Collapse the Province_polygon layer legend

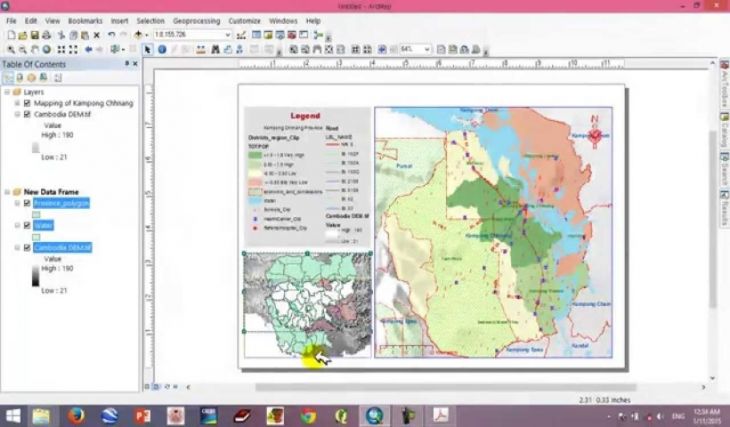(17, 203)
